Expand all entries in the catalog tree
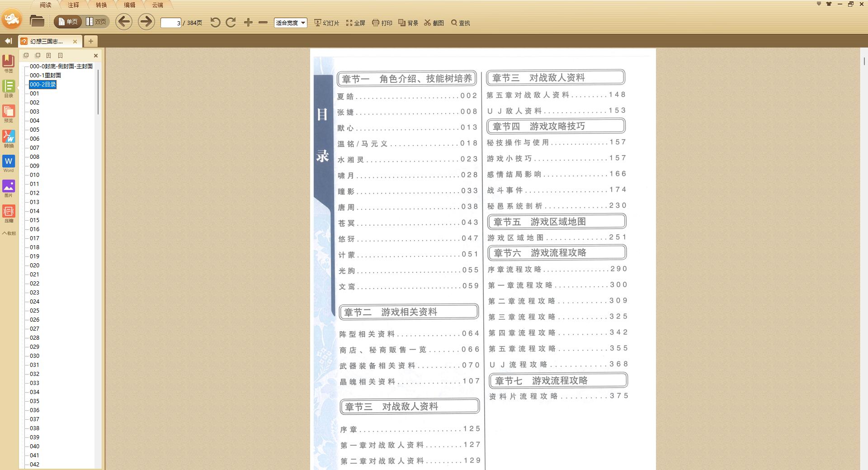868x470 pixels. pyautogui.click(x=26, y=55)
